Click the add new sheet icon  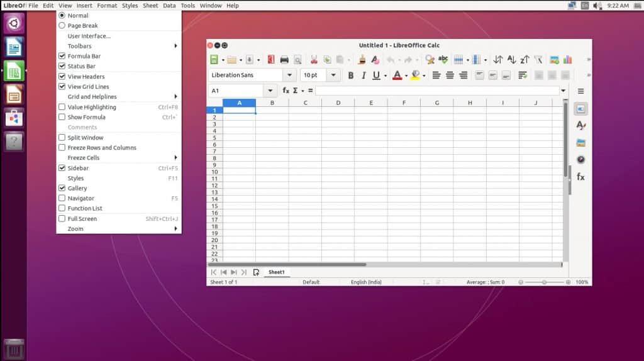[256, 272]
